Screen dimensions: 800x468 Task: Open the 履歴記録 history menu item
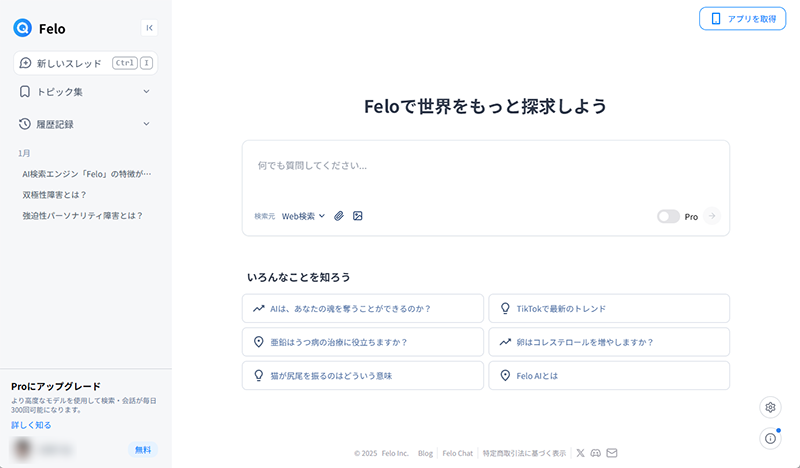85,124
